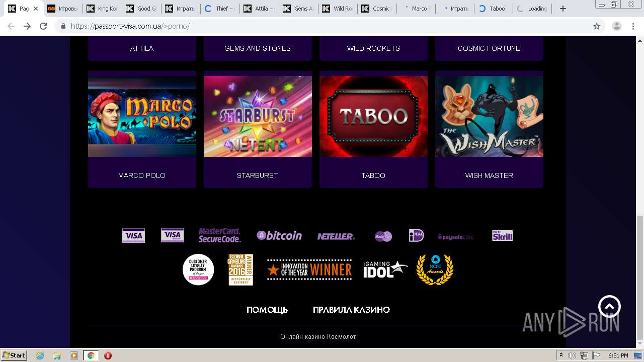Click the iDEAL payment logo

click(x=416, y=235)
